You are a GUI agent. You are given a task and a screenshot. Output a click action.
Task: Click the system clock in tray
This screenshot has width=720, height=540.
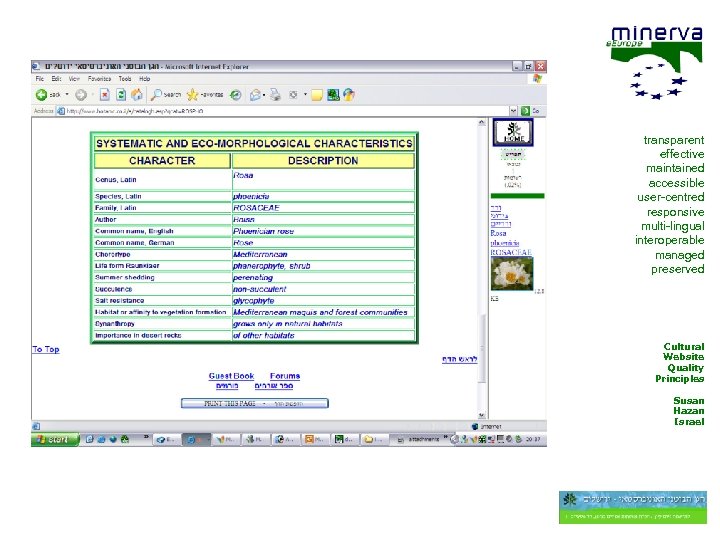pos(533,439)
